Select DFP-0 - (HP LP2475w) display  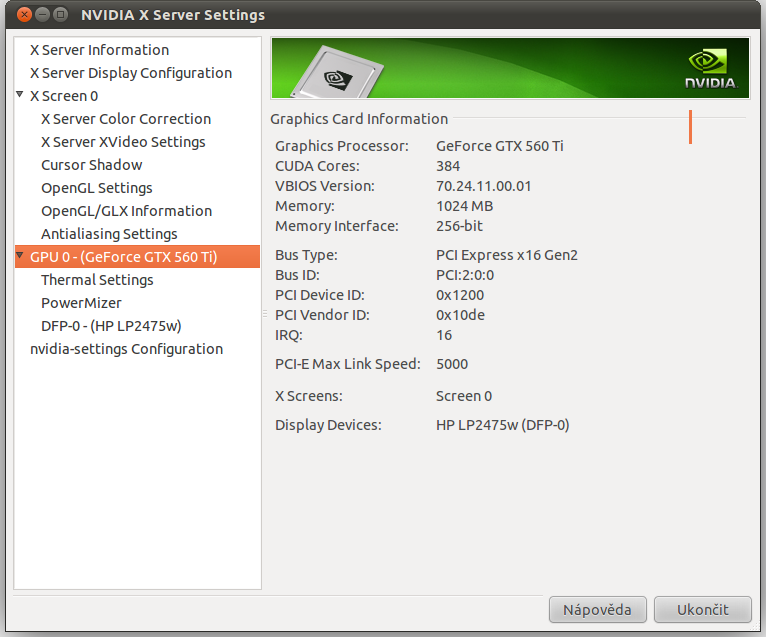[111, 326]
